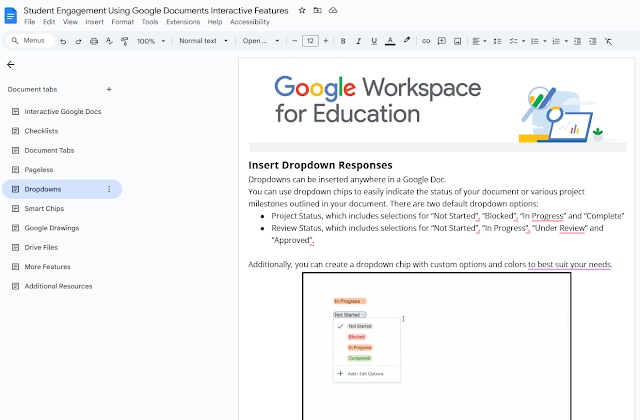Increase indent from toolbar
Image resolution: width=640 pixels, height=420 pixels.
click(593, 41)
